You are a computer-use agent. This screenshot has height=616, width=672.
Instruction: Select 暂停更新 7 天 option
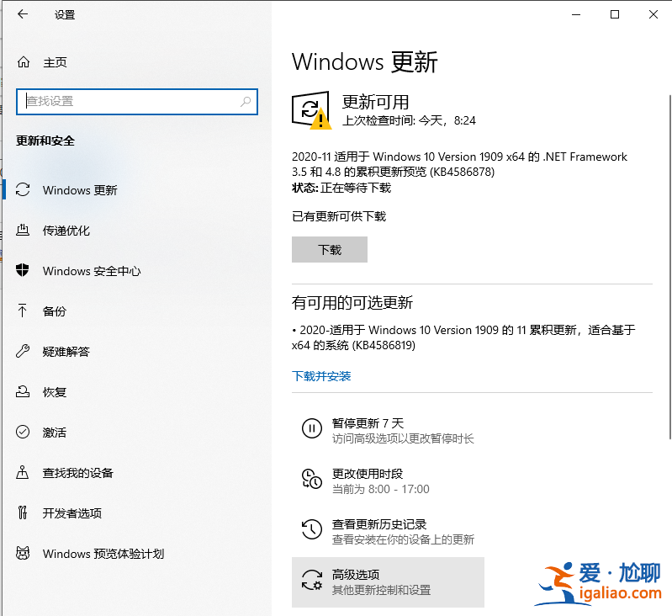[x=388, y=430]
